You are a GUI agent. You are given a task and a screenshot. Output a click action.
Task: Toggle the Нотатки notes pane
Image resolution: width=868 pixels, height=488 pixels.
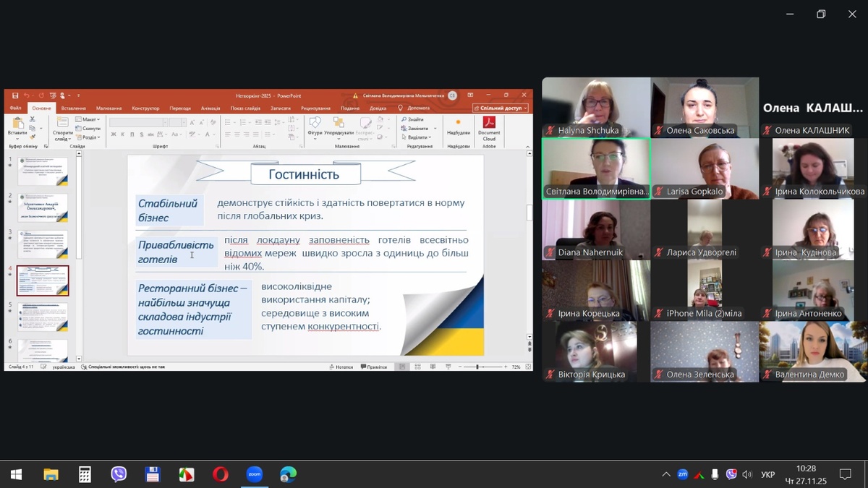pyautogui.click(x=341, y=367)
